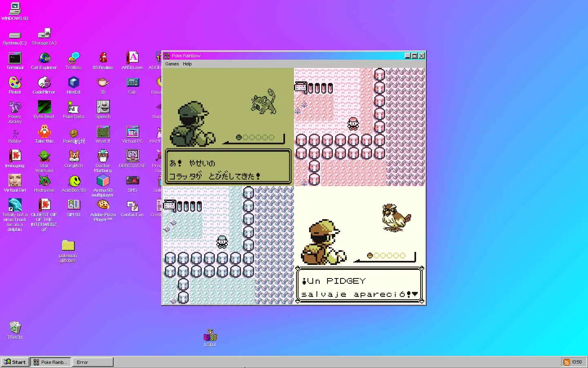Launch the What If icon
The height and width of the screenshot is (368, 588).
103,135
